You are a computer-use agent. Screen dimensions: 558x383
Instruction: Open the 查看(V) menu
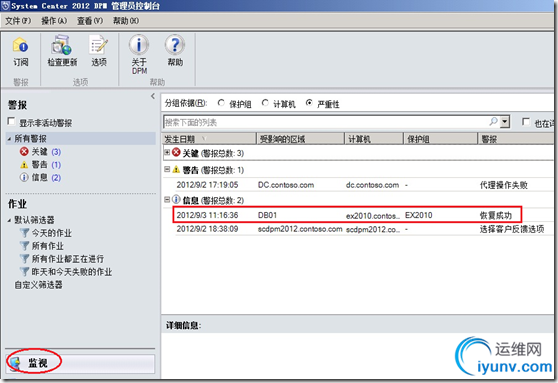(90, 21)
